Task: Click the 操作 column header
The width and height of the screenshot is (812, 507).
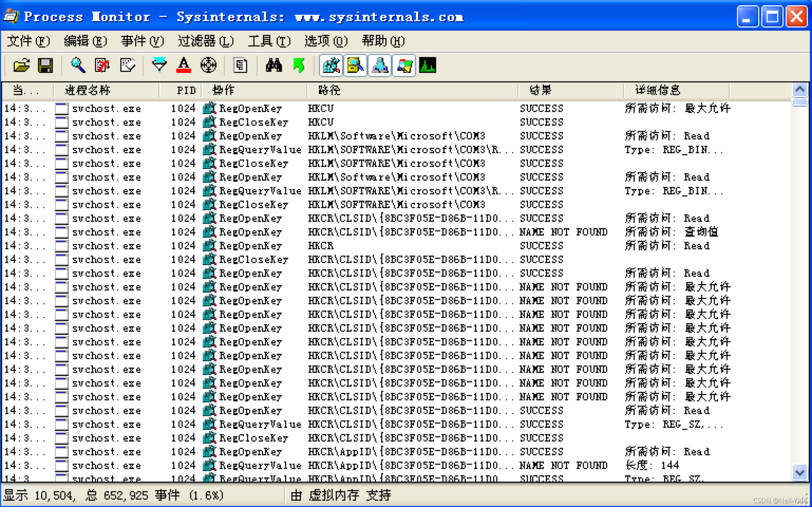Action: click(254, 90)
